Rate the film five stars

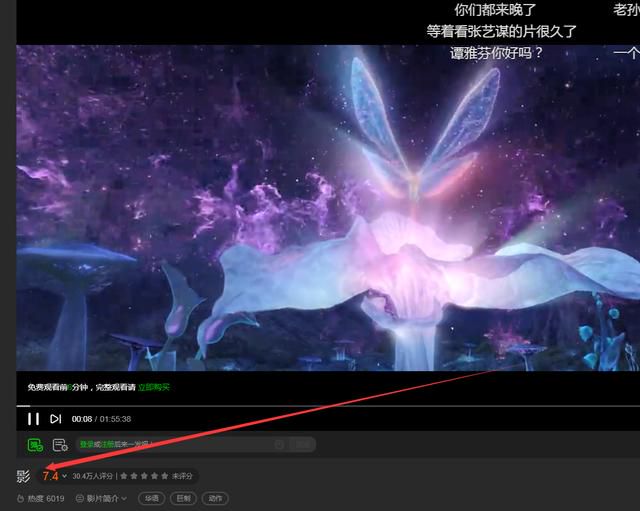pyautogui.click(x=164, y=476)
